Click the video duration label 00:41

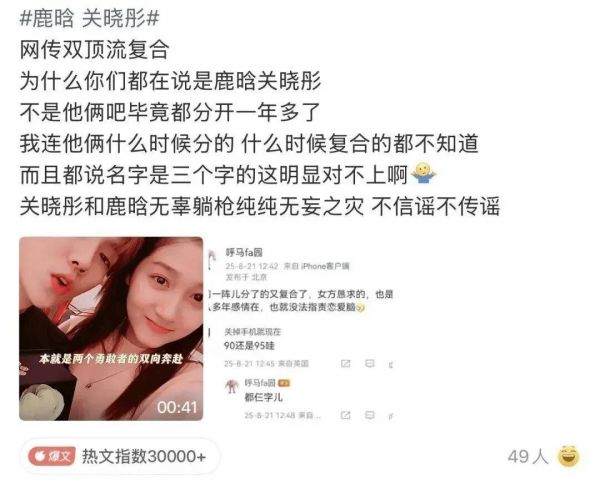[177, 407]
